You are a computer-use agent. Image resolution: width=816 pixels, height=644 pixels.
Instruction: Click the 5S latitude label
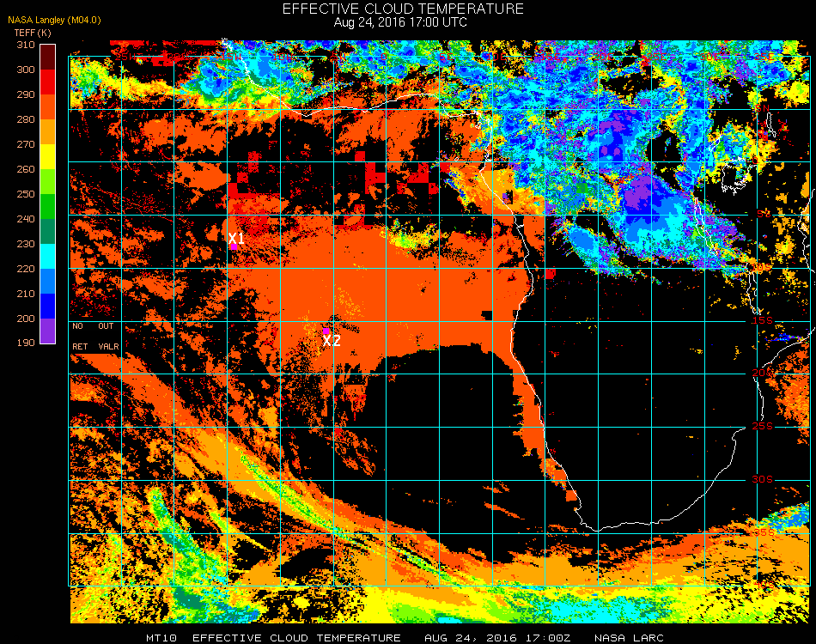(x=763, y=214)
